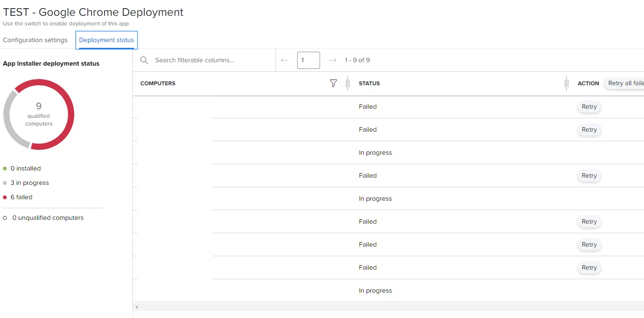Click the search magnifier icon

[144, 60]
